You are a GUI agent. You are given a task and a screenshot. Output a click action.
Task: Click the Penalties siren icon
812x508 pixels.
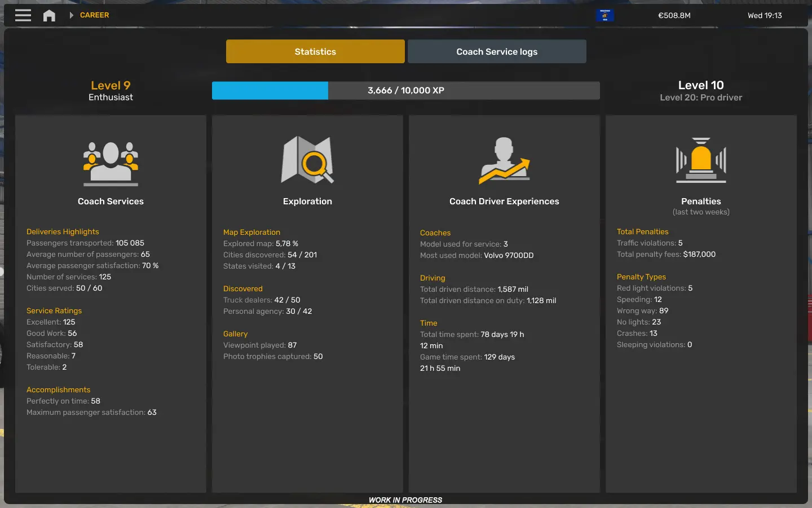[x=700, y=161]
